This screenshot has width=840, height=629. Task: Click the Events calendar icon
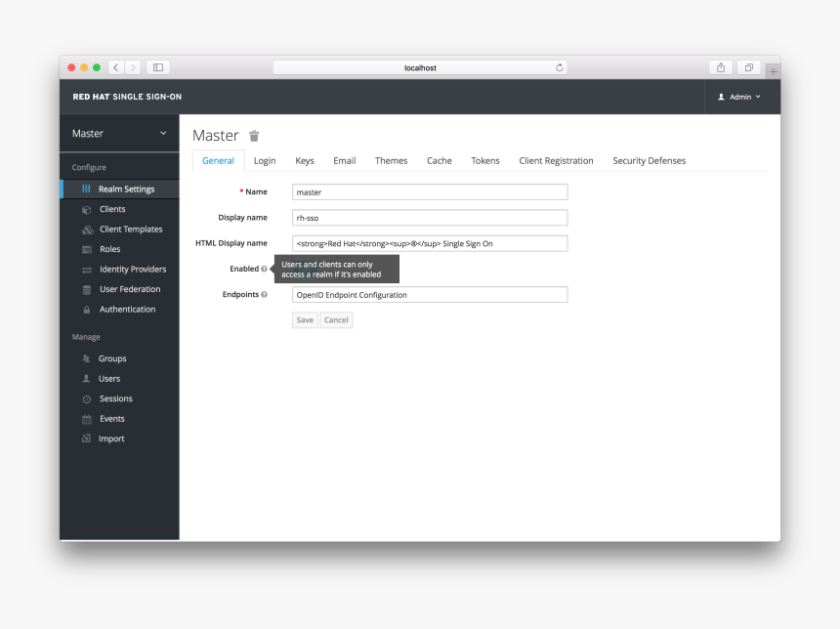tap(87, 419)
